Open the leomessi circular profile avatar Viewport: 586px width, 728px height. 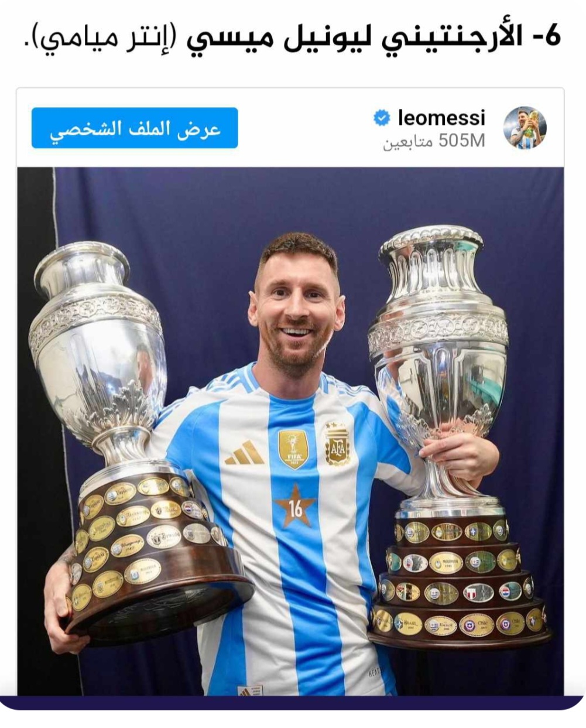(x=525, y=128)
